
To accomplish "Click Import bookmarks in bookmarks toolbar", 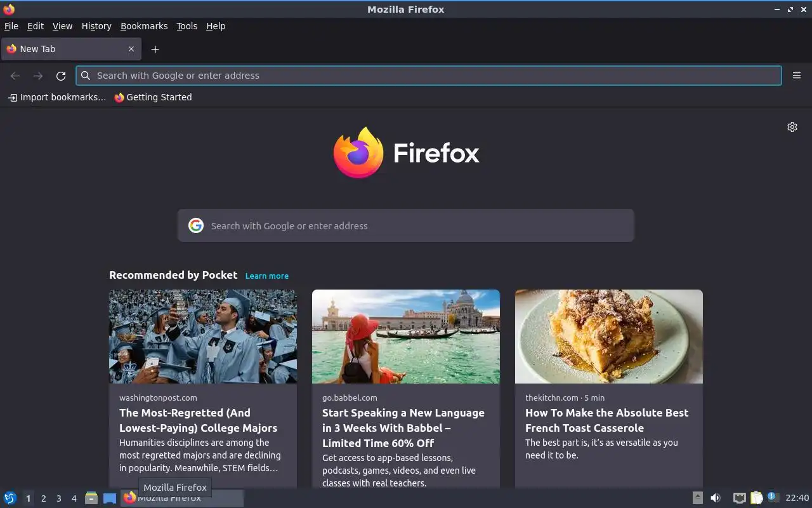I will pyautogui.click(x=57, y=97).
